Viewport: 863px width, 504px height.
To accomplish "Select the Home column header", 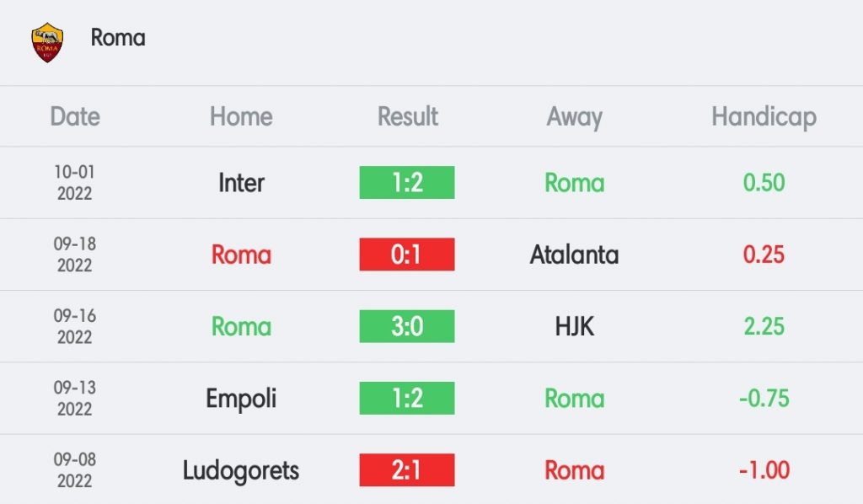I will tap(241, 116).
